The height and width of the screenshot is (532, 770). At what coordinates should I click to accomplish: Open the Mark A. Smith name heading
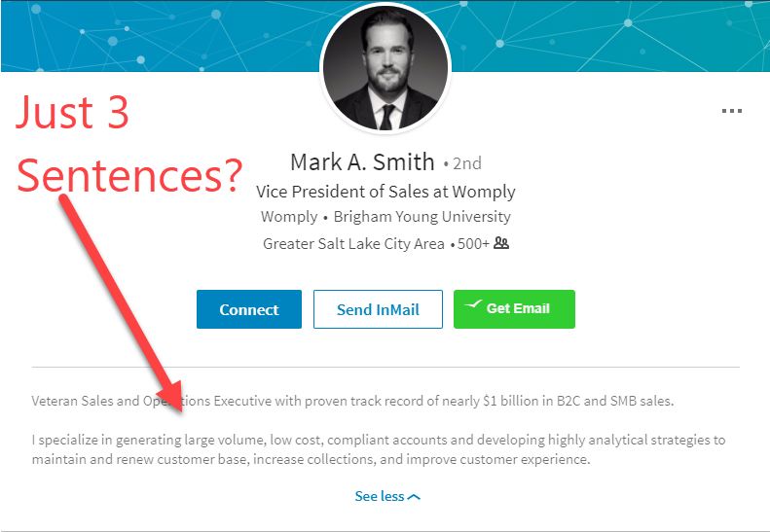pyautogui.click(x=362, y=162)
